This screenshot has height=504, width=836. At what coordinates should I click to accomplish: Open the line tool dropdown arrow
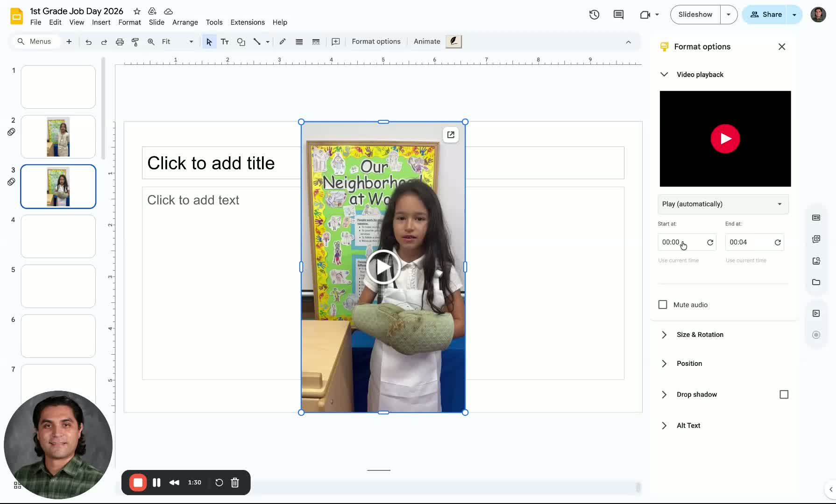[268, 42]
